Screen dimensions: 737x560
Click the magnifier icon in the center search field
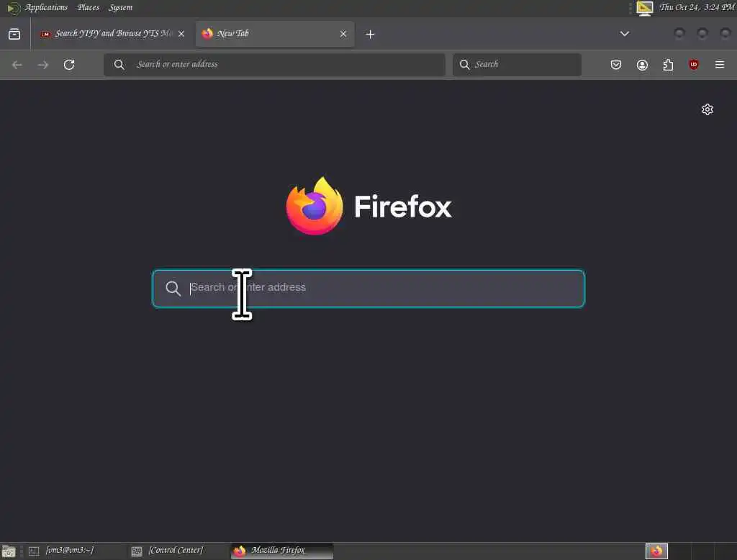[173, 288]
